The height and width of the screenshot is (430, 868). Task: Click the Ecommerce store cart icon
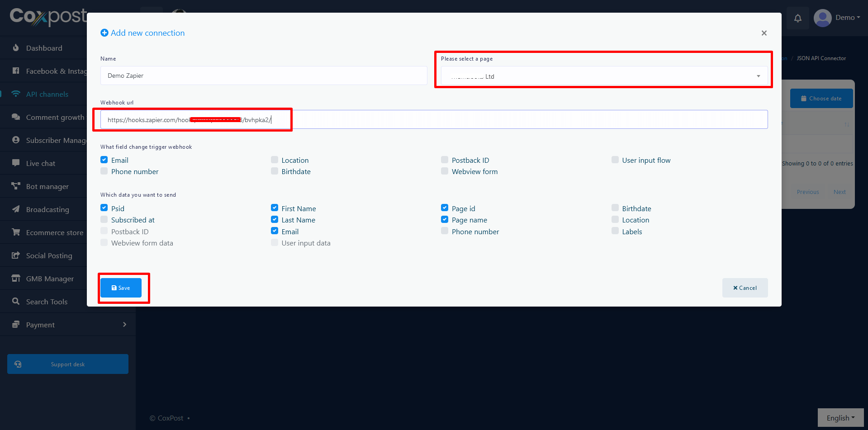(x=16, y=232)
